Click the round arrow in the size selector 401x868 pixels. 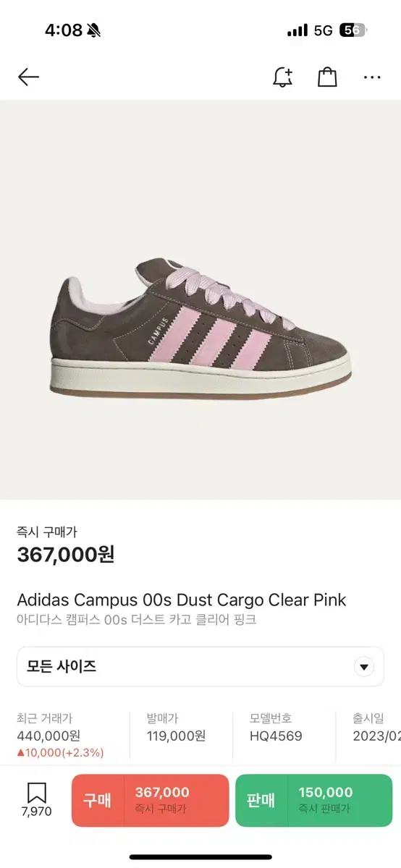[364, 667]
